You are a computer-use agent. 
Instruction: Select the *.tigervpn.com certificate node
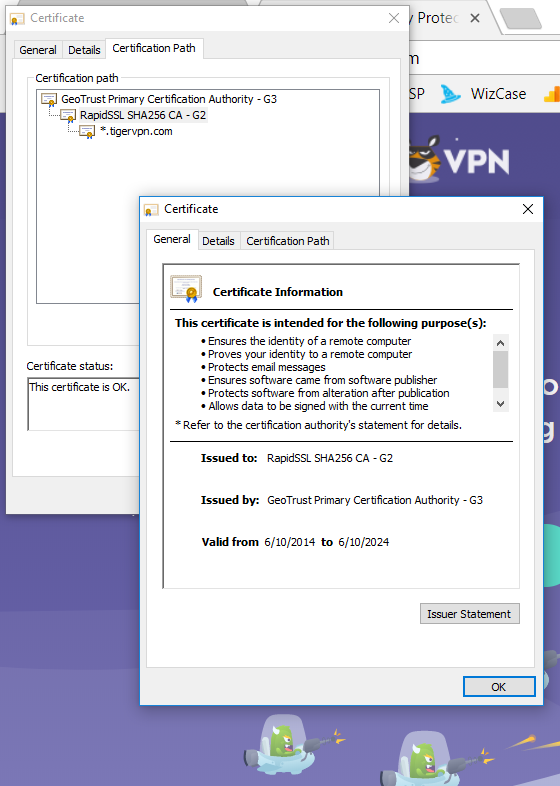coord(136,131)
